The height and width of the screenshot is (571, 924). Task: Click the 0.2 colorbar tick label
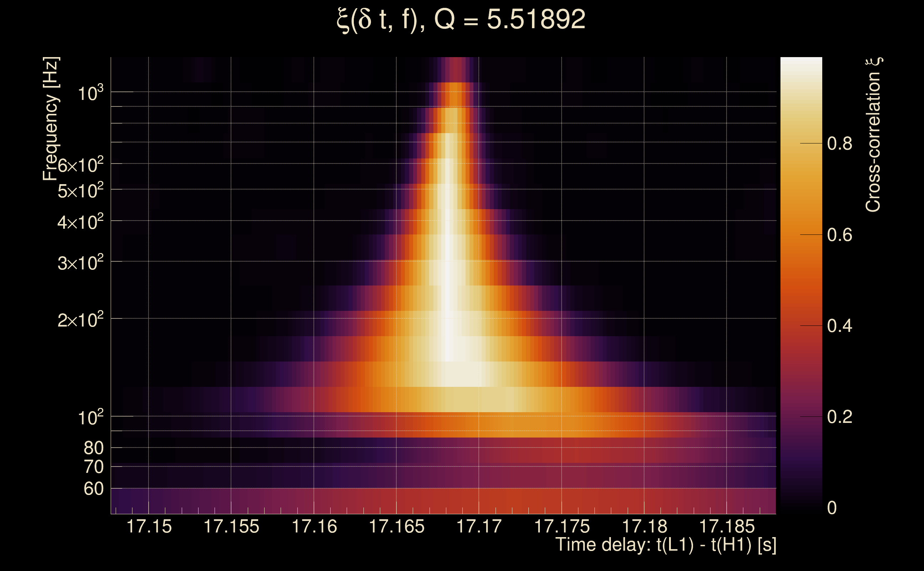coord(839,417)
